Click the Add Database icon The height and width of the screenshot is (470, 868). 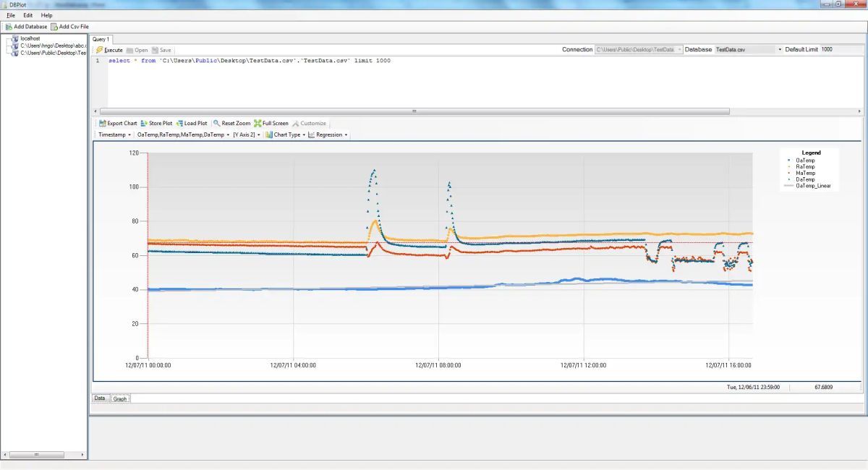8,27
